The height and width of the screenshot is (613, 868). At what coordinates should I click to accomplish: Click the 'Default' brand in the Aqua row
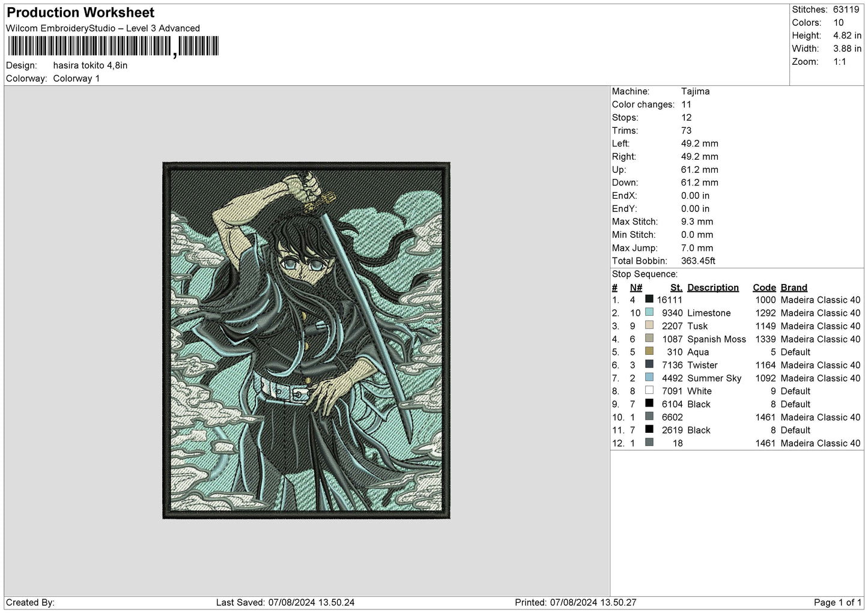click(x=795, y=352)
